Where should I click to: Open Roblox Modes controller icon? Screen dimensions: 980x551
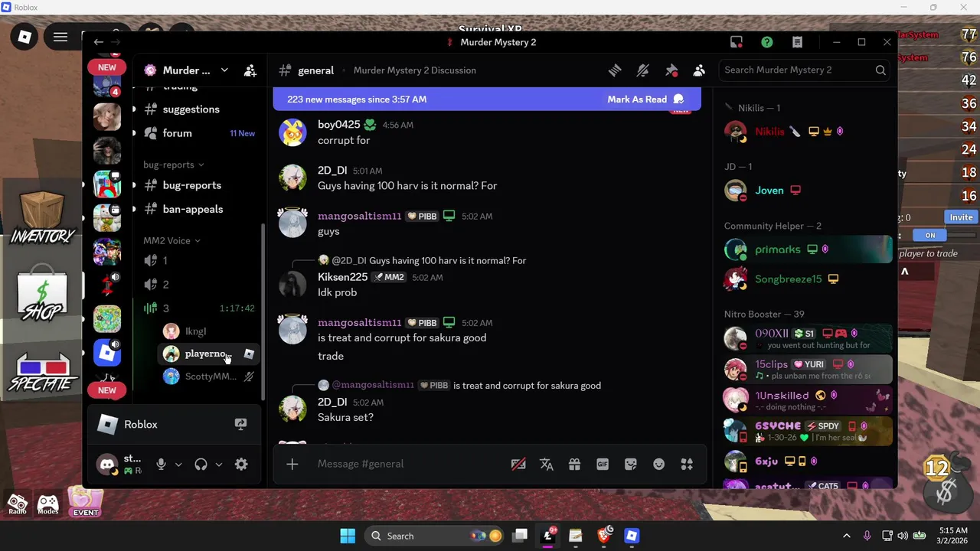47,504
